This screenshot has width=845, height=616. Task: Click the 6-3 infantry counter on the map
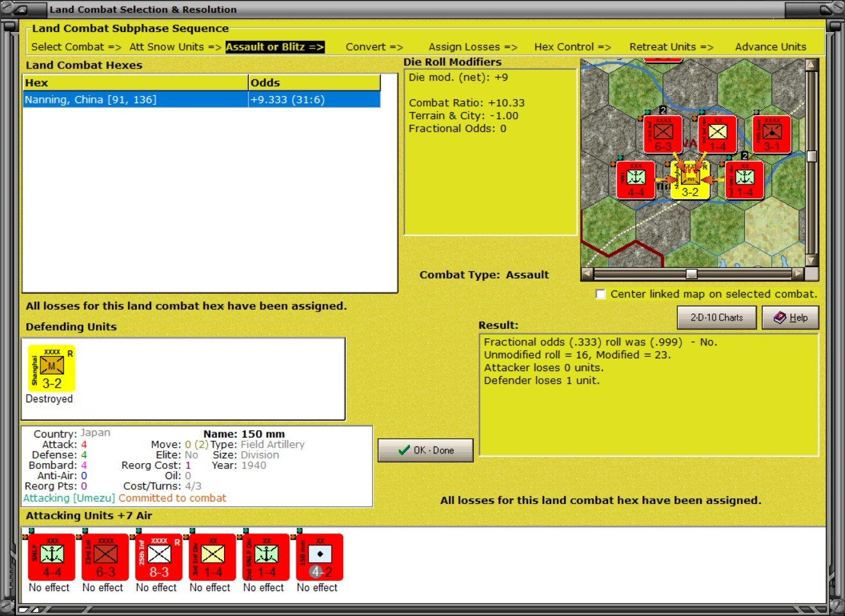(x=663, y=134)
